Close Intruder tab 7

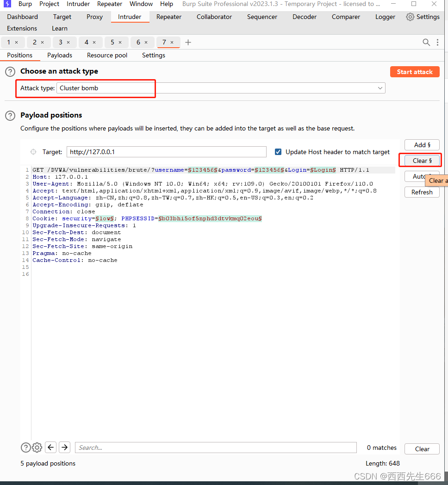click(172, 42)
